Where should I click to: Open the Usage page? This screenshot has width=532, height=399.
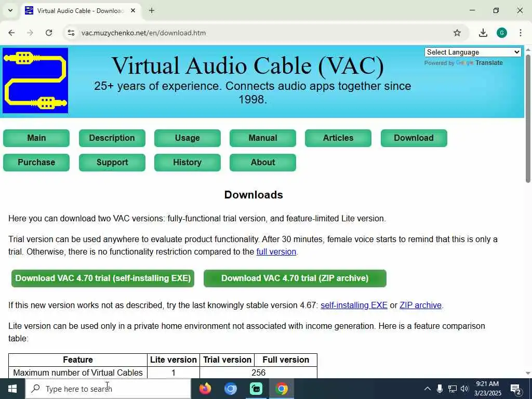187,138
